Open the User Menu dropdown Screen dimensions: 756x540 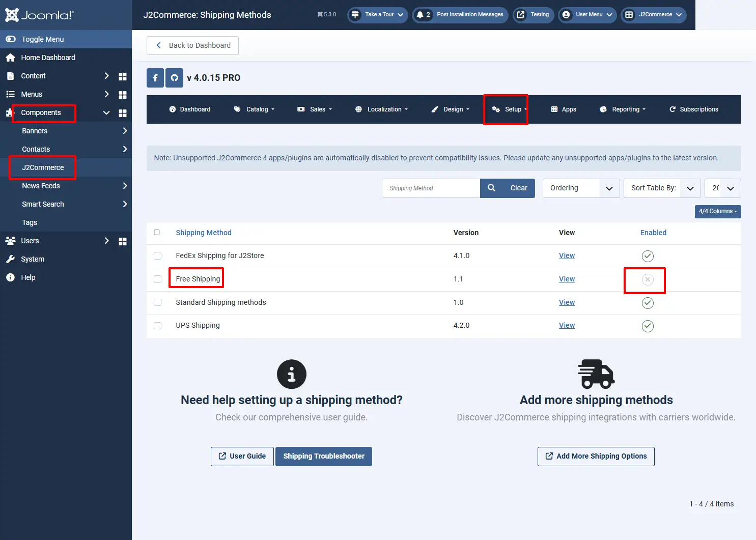point(587,15)
